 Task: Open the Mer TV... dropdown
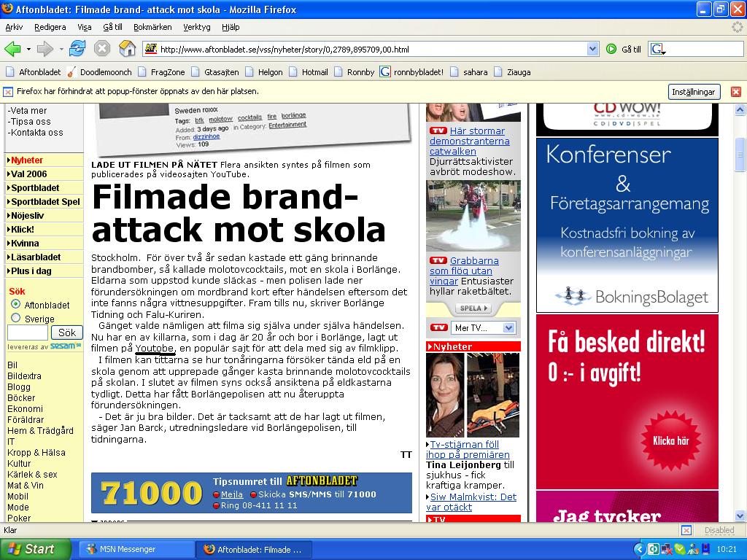(484, 328)
